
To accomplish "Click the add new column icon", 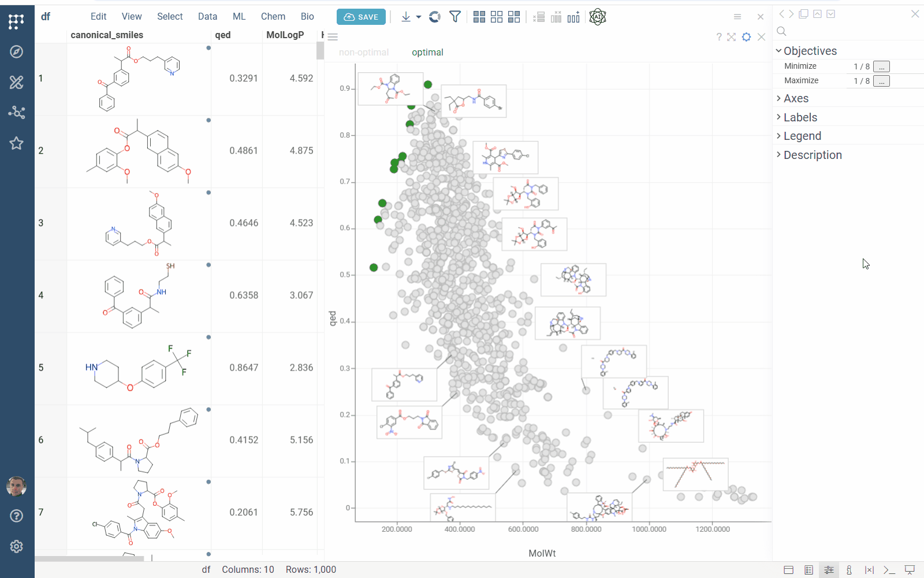I will coord(573,17).
